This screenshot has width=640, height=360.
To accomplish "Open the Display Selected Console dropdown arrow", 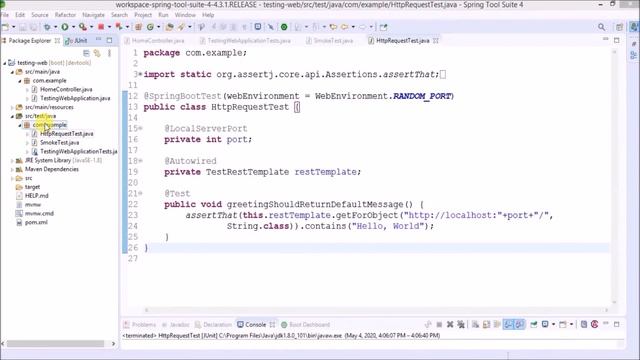I will click(x=553, y=324).
